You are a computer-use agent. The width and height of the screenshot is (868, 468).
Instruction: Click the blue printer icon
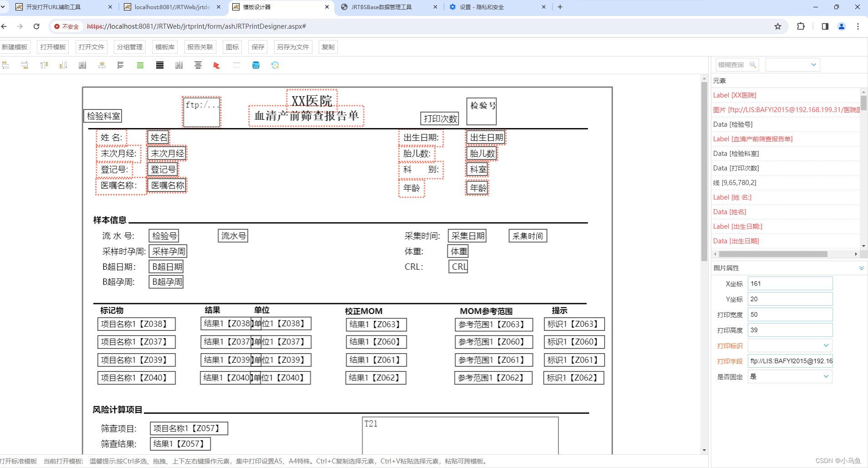pyautogui.click(x=256, y=65)
